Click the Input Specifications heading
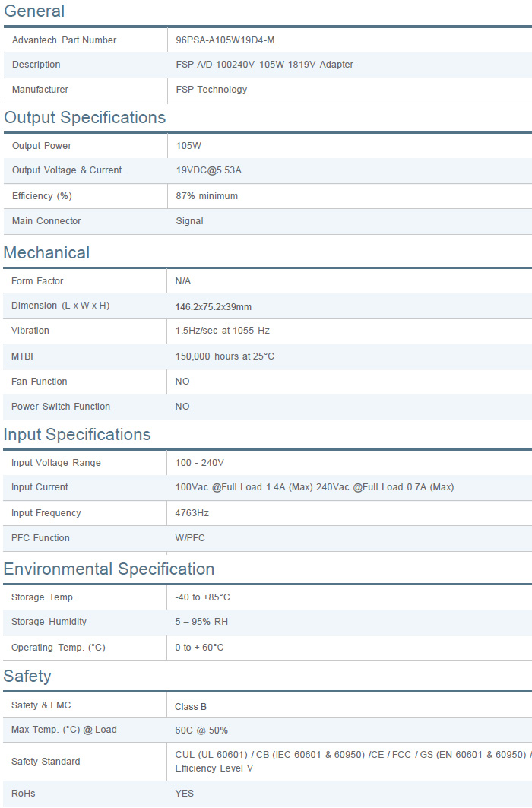Image resolution: width=532 pixels, height=808 pixels. coord(77,435)
